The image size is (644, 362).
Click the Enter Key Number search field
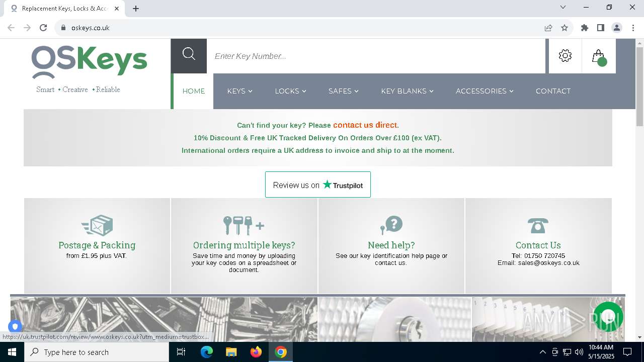(376, 56)
